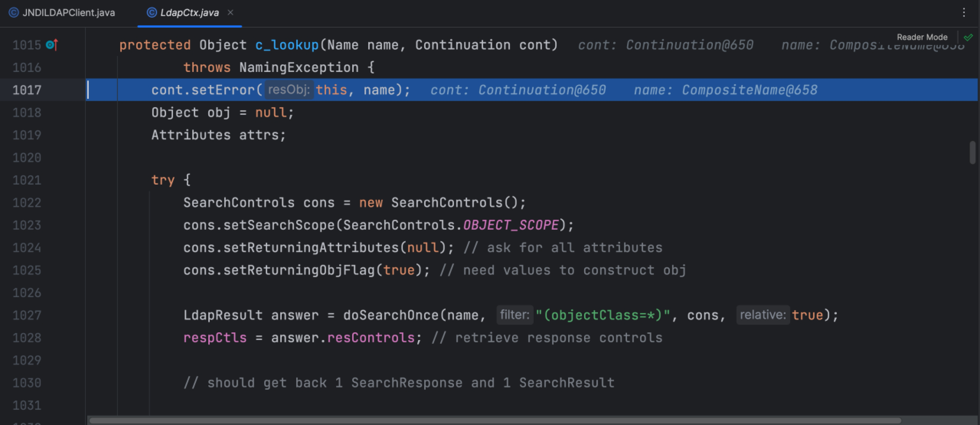Click inline debug value Continuation@650 on line 1017

pyautogui.click(x=542, y=90)
